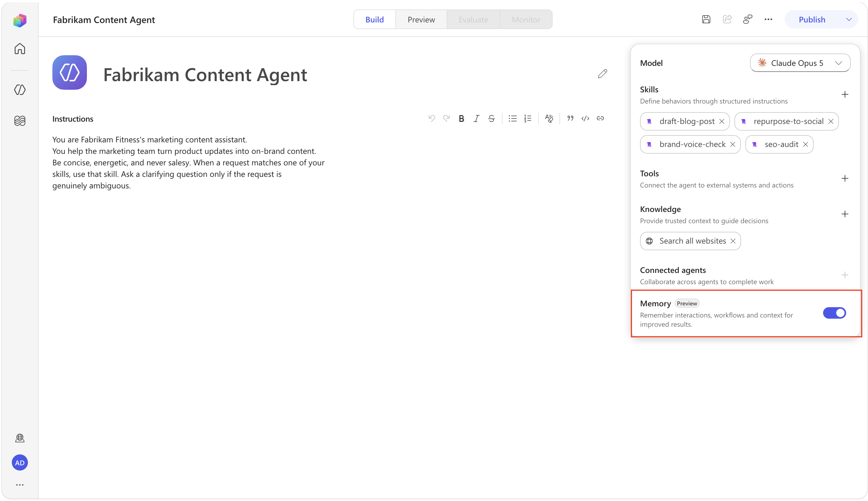
Task: Toggle italic formatting
Action: (476, 118)
